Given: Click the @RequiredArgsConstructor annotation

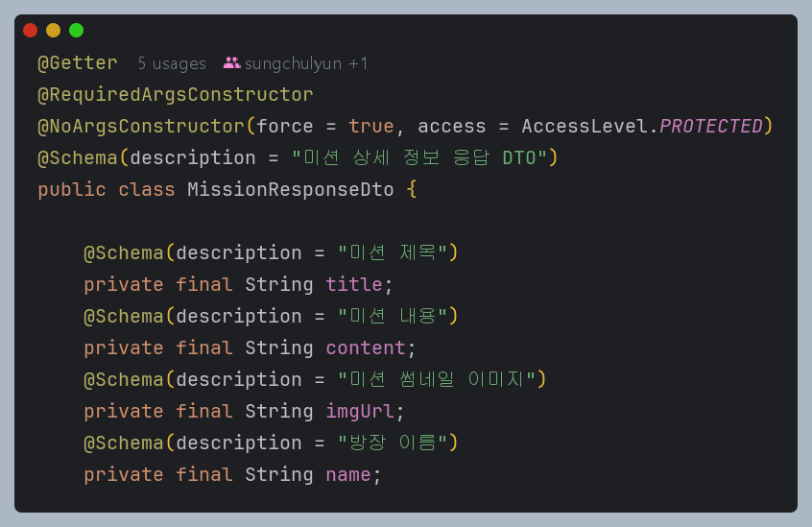Looking at the screenshot, I should coord(176,95).
